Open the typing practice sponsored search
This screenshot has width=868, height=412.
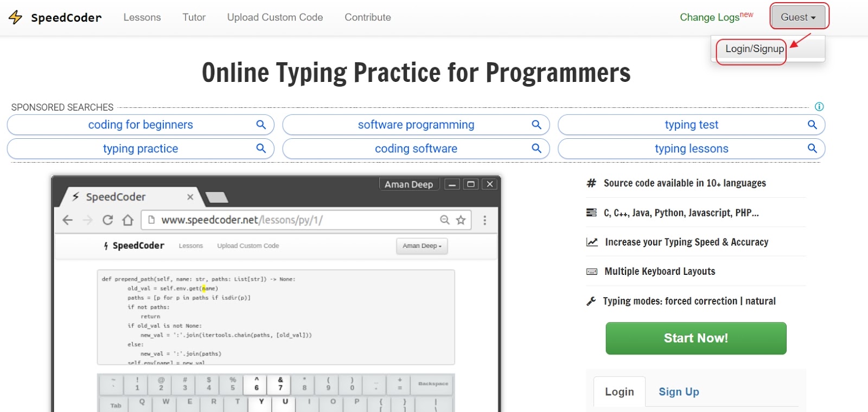click(x=141, y=149)
